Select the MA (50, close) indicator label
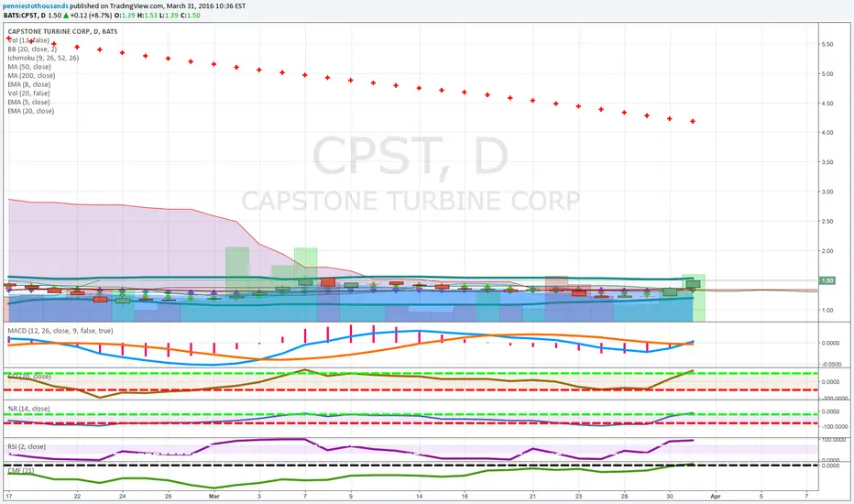 pyautogui.click(x=29, y=67)
